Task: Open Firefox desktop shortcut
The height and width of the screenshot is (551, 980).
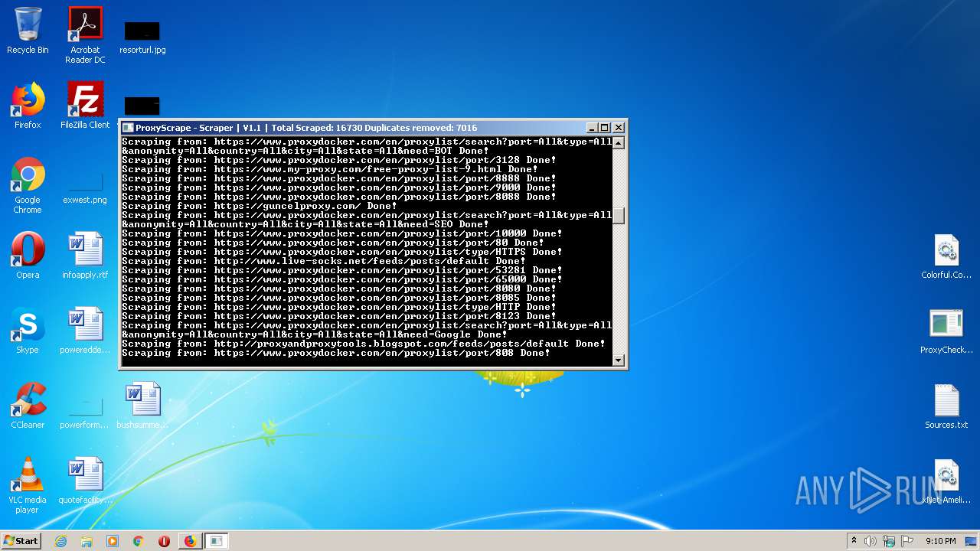Action: 28,106
